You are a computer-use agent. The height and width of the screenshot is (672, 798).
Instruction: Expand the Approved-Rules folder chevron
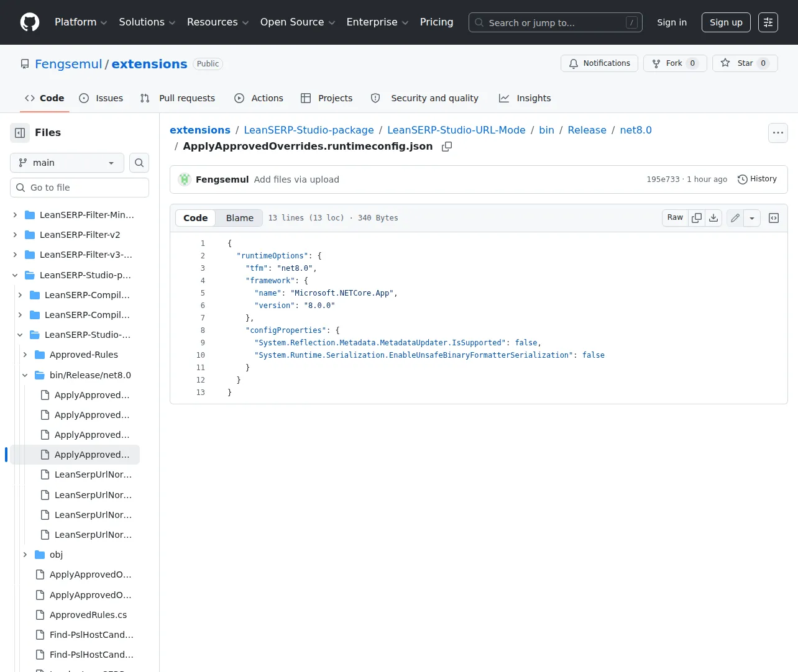pyautogui.click(x=25, y=355)
